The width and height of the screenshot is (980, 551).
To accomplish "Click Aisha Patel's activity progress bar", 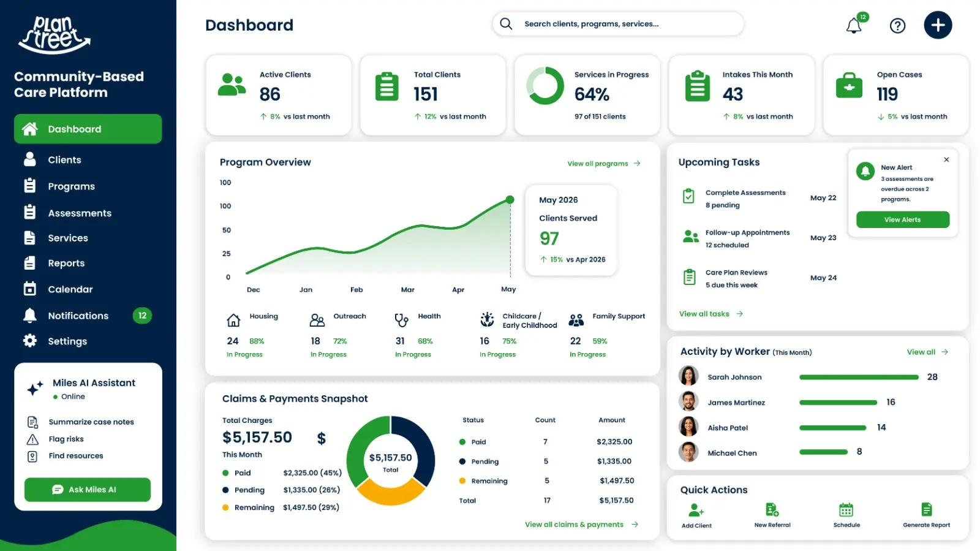I will 833,428.
